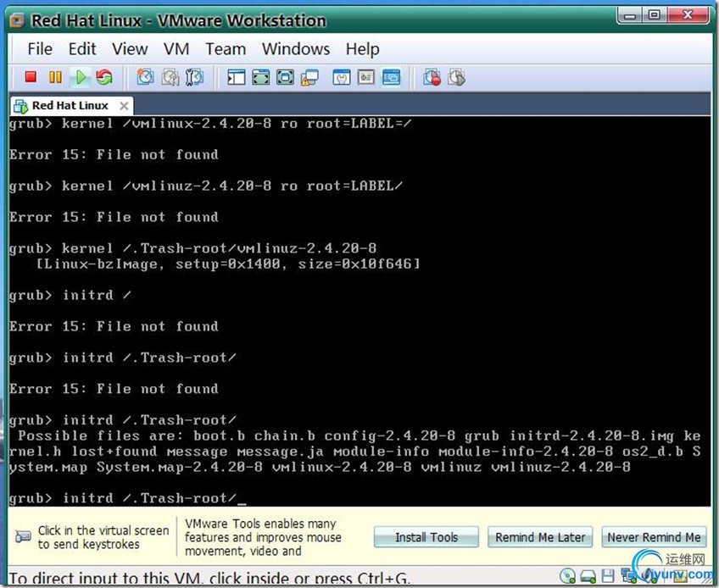Viewport: 719px width, 588px height.
Task: Click the 'grub> initrd /' command line
Action: pos(70,295)
